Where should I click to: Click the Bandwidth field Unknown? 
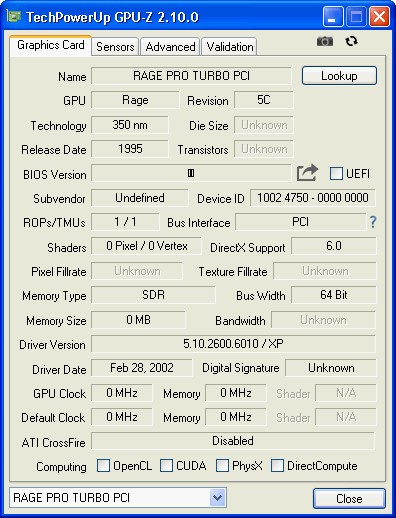click(323, 320)
